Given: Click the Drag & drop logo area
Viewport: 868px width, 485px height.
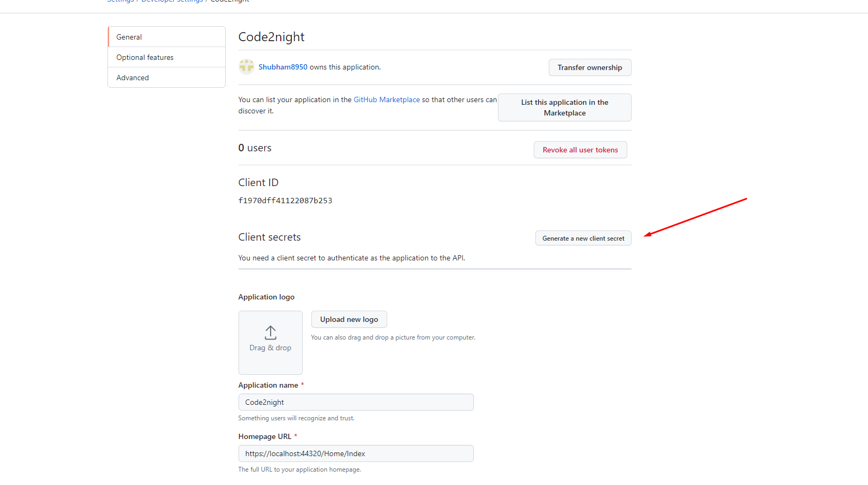Looking at the screenshot, I should 271,343.
